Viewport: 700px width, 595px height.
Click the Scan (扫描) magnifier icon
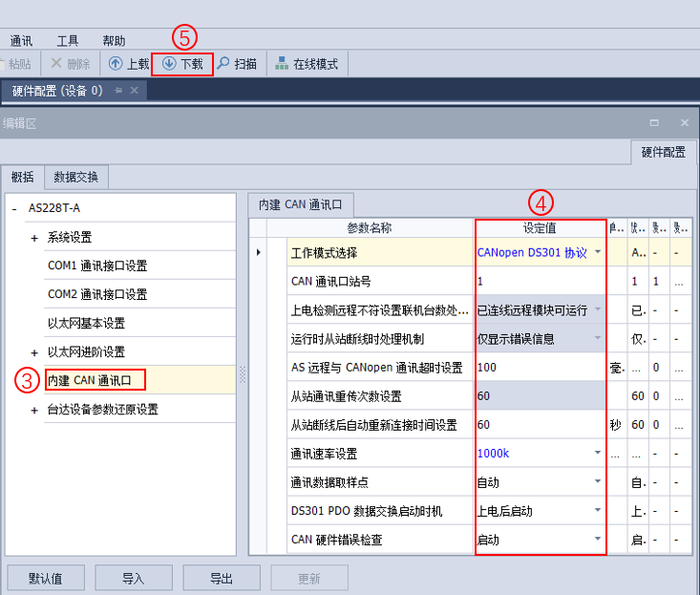coord(223,64)
